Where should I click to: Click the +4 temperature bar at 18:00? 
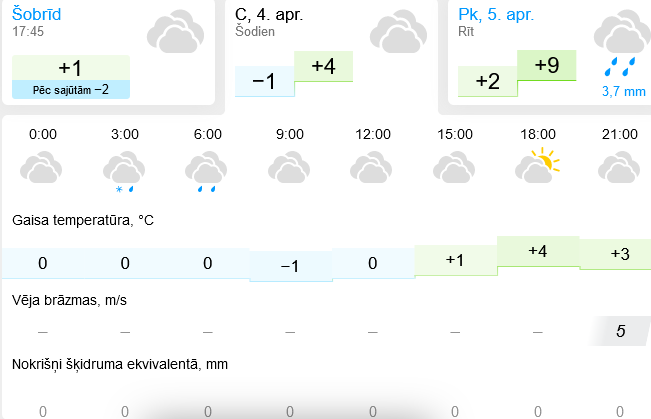click(x=538, y=252)
